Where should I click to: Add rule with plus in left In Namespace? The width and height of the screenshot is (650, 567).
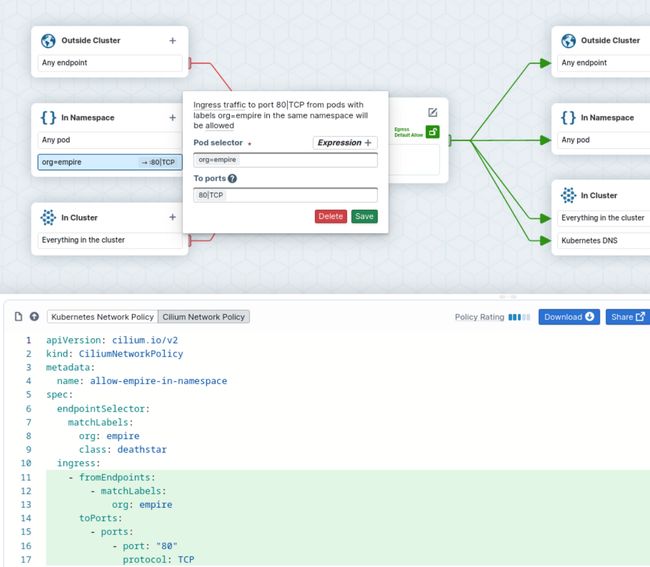[172, 118]
